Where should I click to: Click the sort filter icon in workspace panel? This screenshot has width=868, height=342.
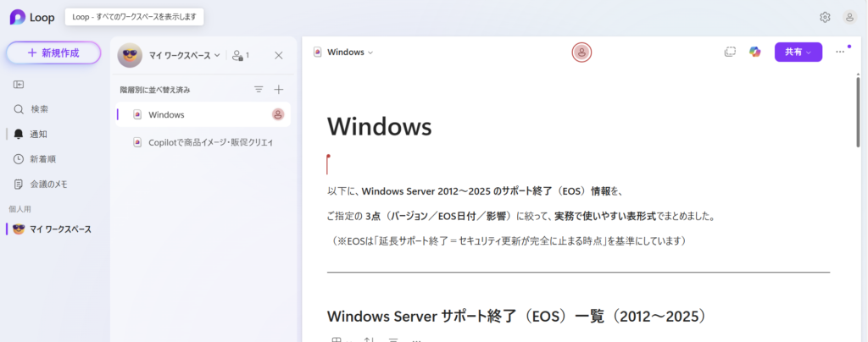[x=259, y=89]
